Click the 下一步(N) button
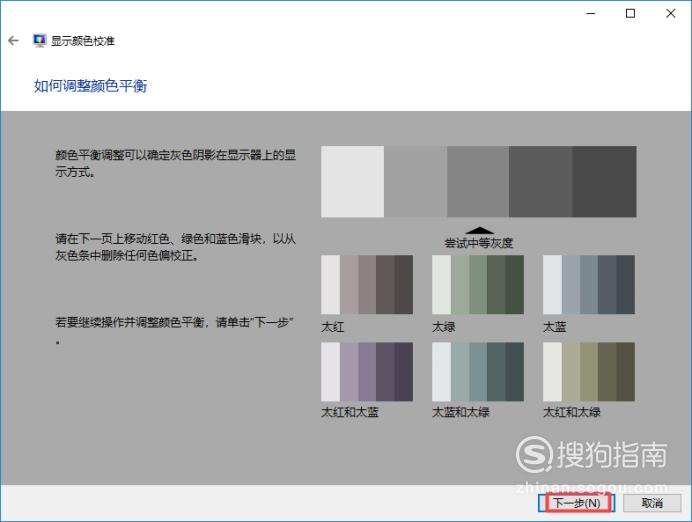 pos(576,503)
